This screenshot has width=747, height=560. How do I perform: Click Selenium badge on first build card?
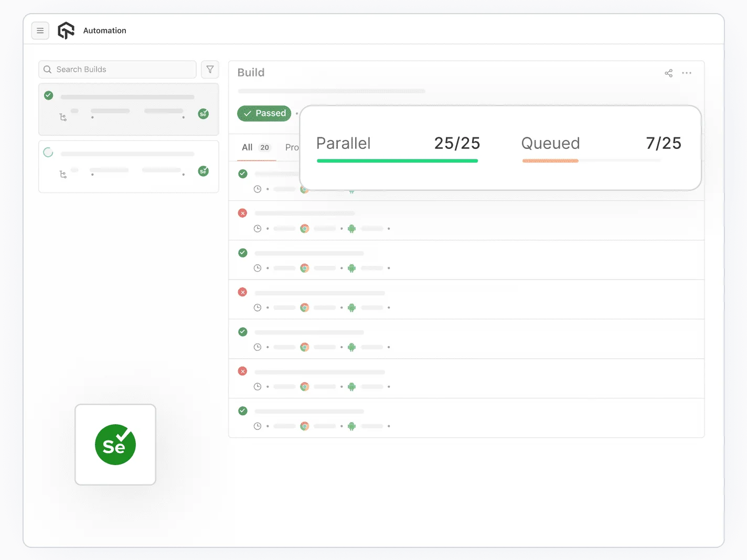[203, 114]
